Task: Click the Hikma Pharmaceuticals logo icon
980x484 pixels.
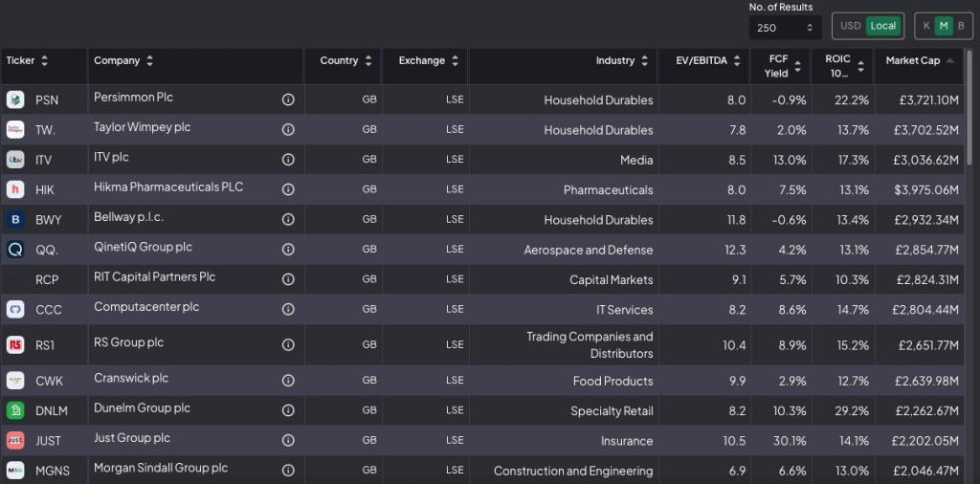Action: point(15,189)
